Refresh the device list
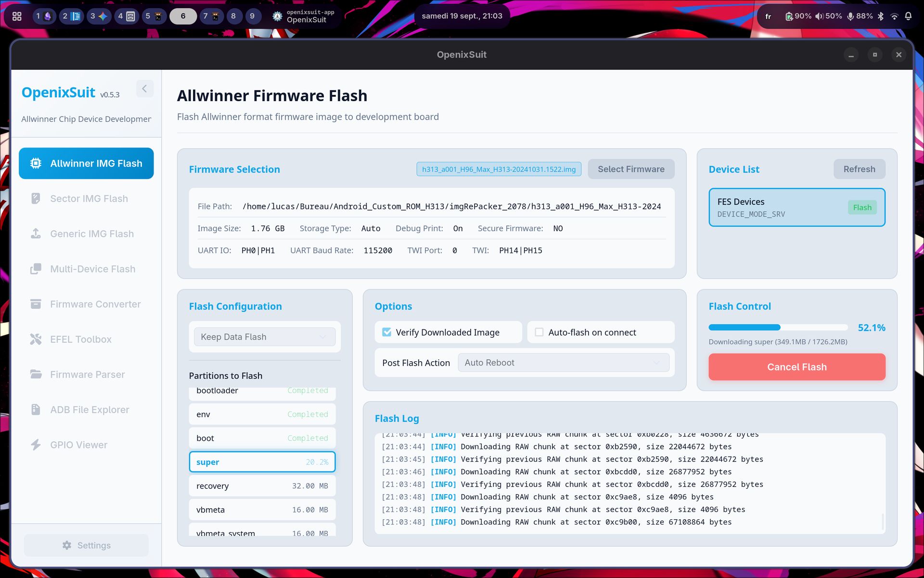 (x=859, y=169)
